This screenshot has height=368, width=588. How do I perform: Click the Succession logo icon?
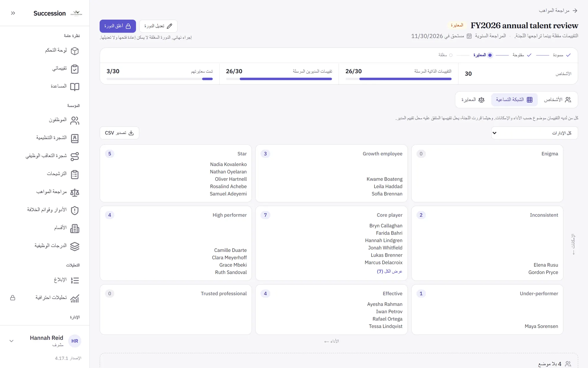click(x=76, y=13)
